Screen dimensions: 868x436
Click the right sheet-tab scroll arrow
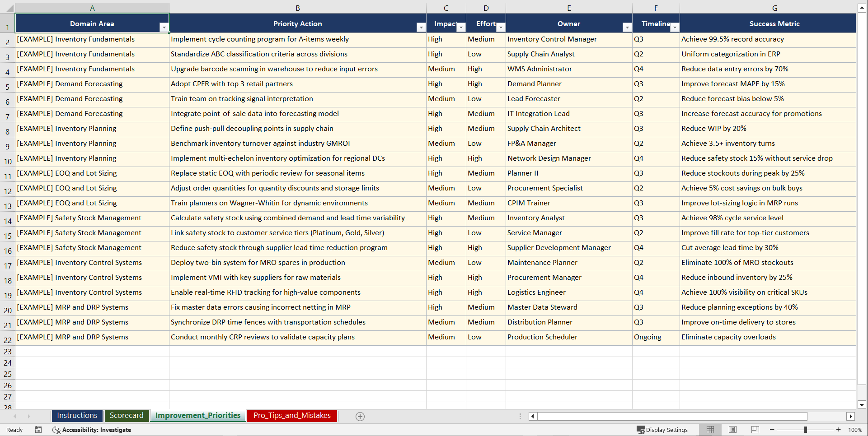click(29, 416)
